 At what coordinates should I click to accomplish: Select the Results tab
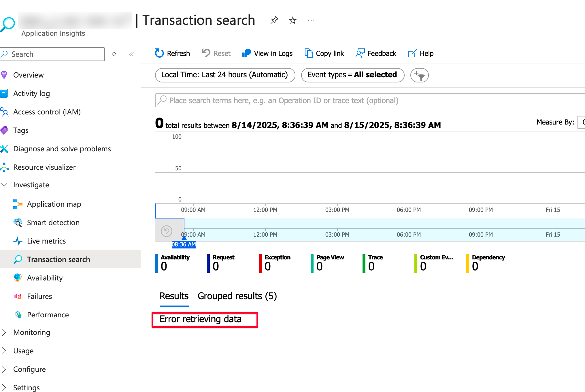pos(174,296)
